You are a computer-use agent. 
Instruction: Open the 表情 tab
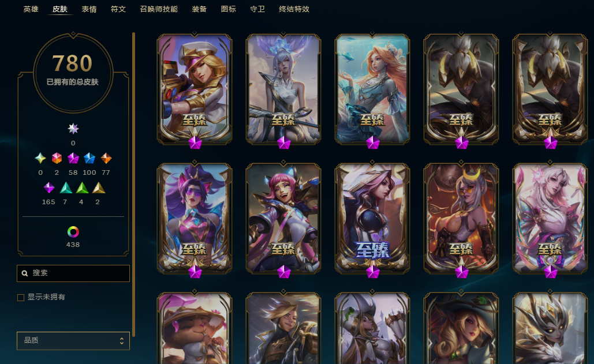click(x=89, y=9)
